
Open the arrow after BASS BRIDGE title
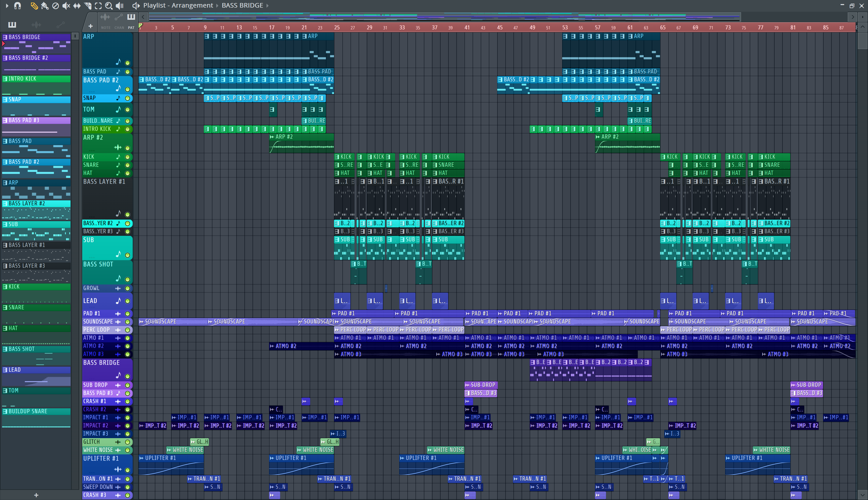click(x=268, y=6)
